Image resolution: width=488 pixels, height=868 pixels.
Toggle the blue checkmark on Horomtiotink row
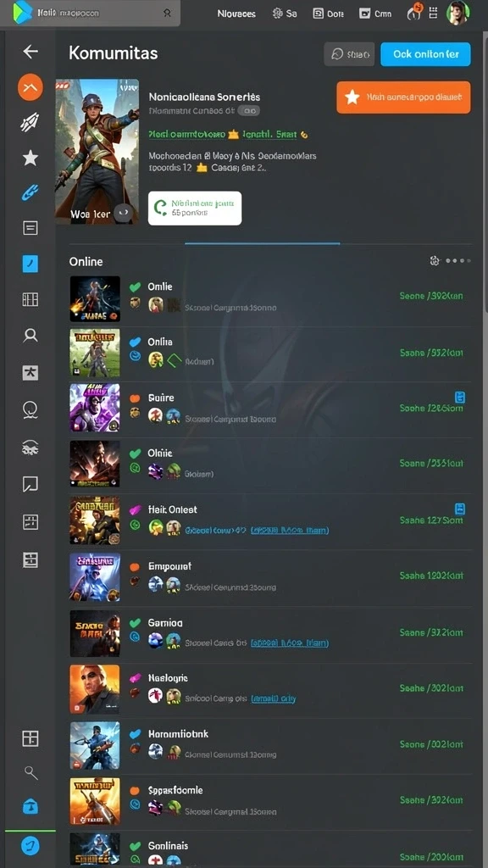(x=135, y=734)
